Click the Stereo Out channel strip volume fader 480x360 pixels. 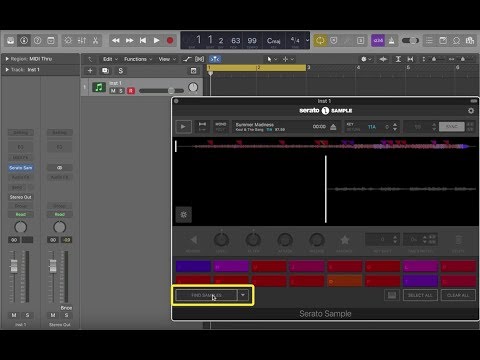point(53,266)
